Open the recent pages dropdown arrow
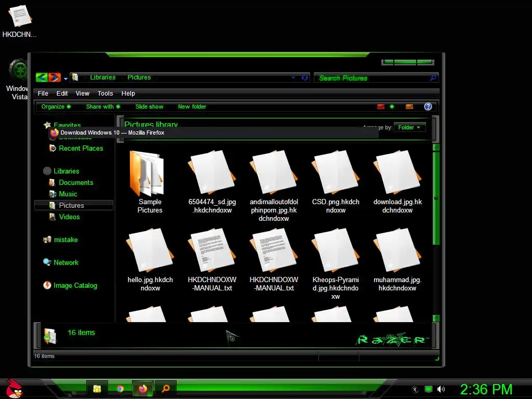The width and height of the screenshot is (532, 399). (65, 79)
